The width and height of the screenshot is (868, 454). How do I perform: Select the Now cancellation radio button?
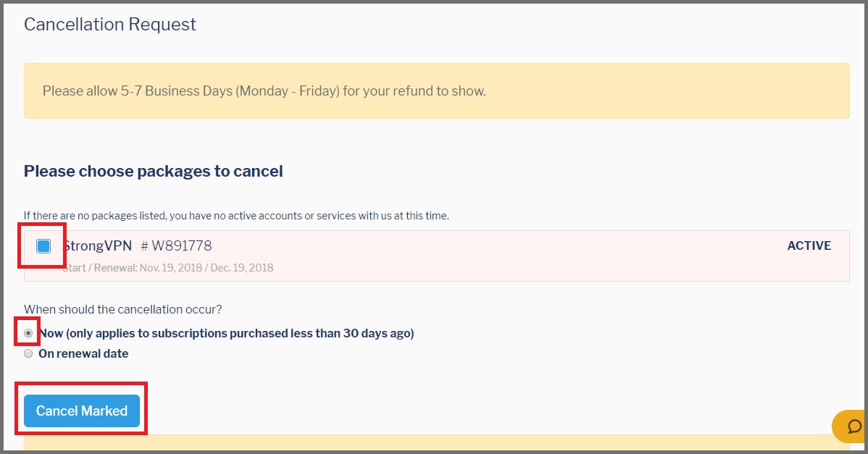pyautogui.click(x=28, y=334)
